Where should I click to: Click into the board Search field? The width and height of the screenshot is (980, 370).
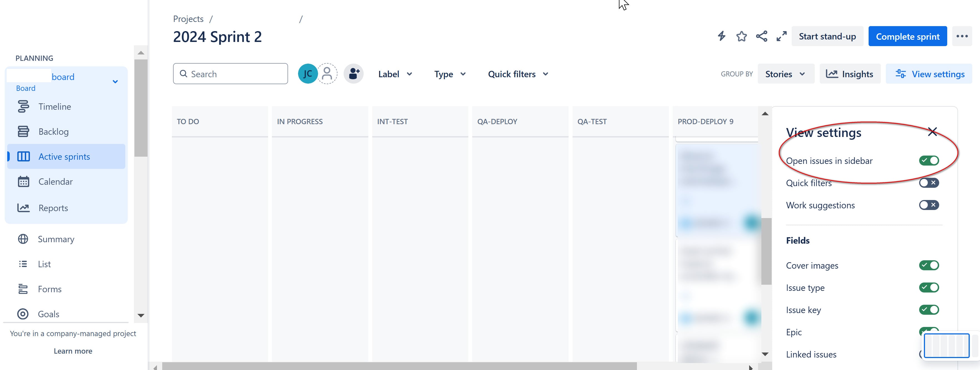(230, 74)
